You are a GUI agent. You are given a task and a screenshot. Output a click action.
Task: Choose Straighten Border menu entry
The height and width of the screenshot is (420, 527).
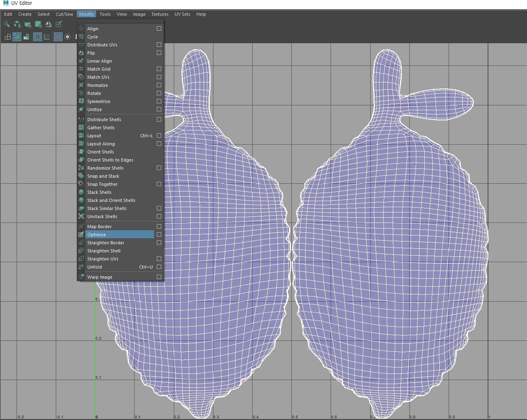click(116, 243)
